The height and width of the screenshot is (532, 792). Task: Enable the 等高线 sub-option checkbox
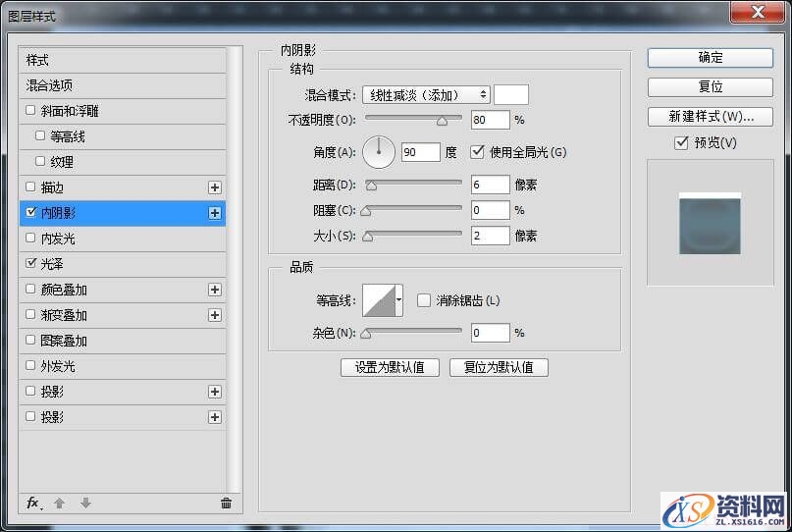pyautogui.click(x=40, y=135)
